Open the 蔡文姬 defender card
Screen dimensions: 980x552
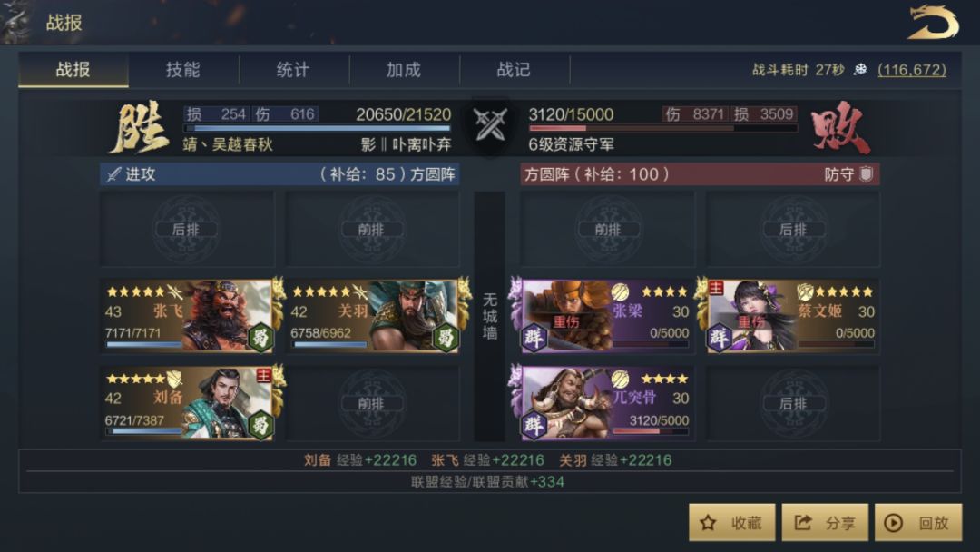[x=792, y=316]
